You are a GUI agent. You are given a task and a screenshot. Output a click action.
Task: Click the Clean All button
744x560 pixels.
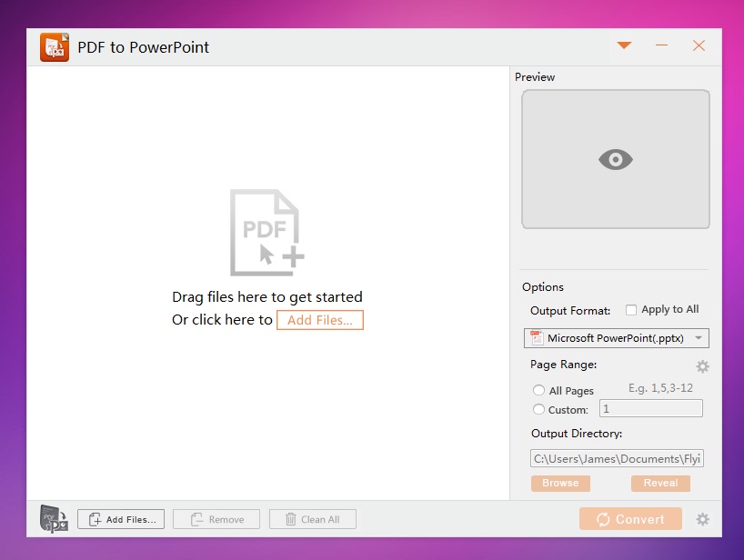[x=313, y=519]
